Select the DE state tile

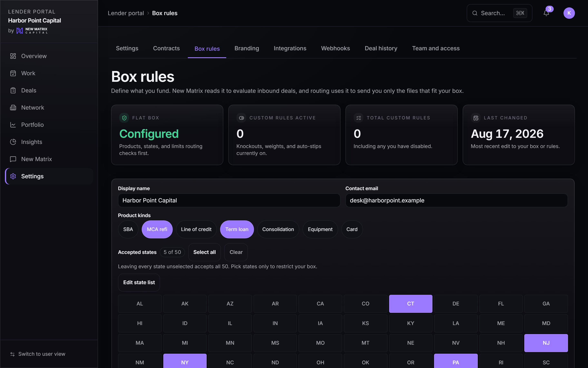[456, 304]
